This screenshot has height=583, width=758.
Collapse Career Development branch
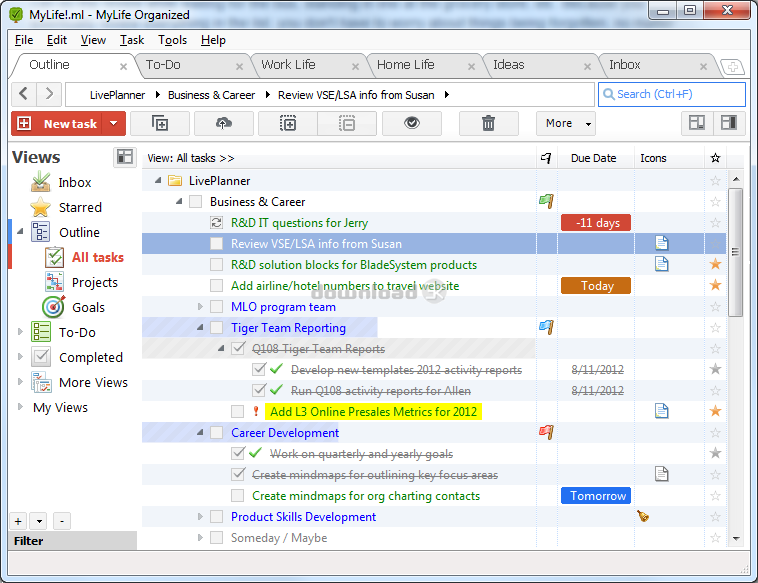(x=200, y=432)
